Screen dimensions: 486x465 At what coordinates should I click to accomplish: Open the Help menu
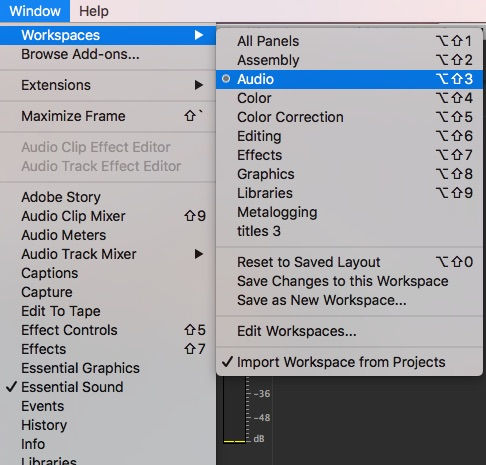click(94, 11)
